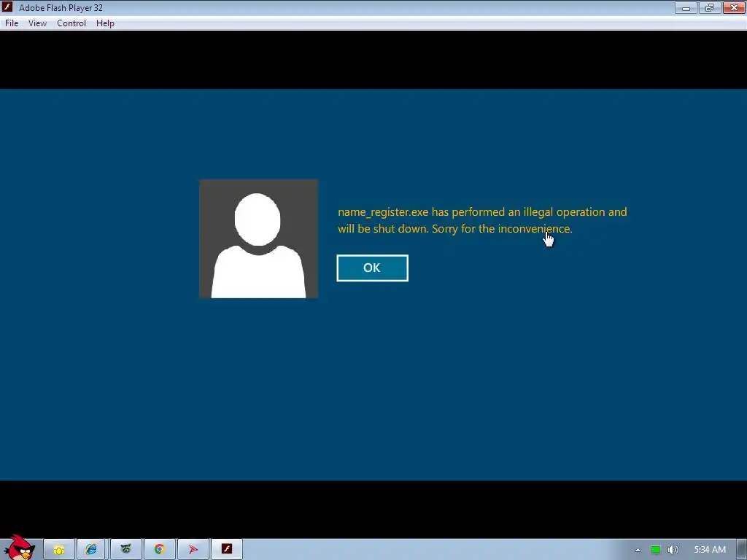
Task: Open the volume speaker tray icon
Action: click(x=673, y=550)
